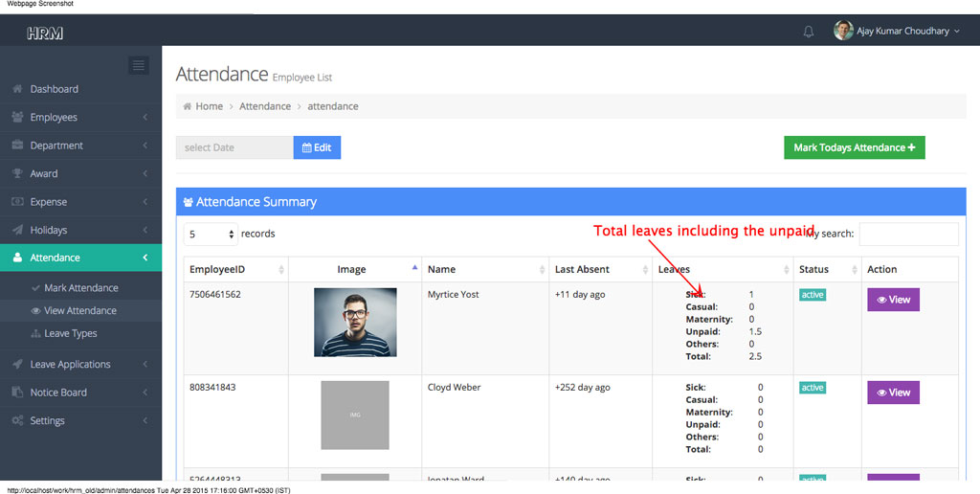This screenshot has height=494, width=980.
Task: Open the Leave Types submenu item
Action: pos(71,333)
